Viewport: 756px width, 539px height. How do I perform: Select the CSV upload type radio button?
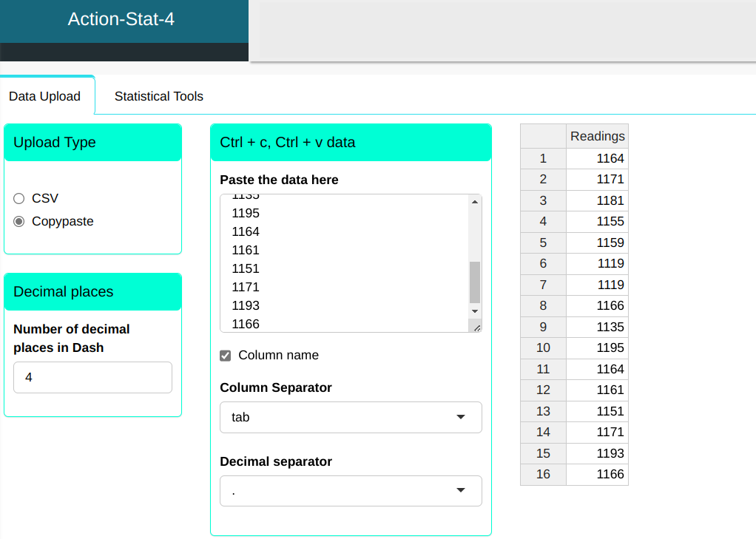click(19, 198)
